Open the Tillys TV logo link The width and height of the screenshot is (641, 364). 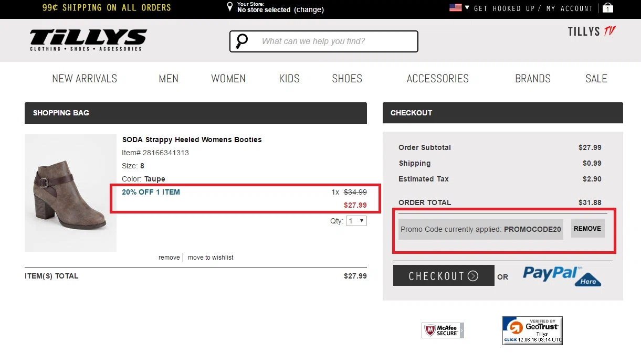(591, 31)
